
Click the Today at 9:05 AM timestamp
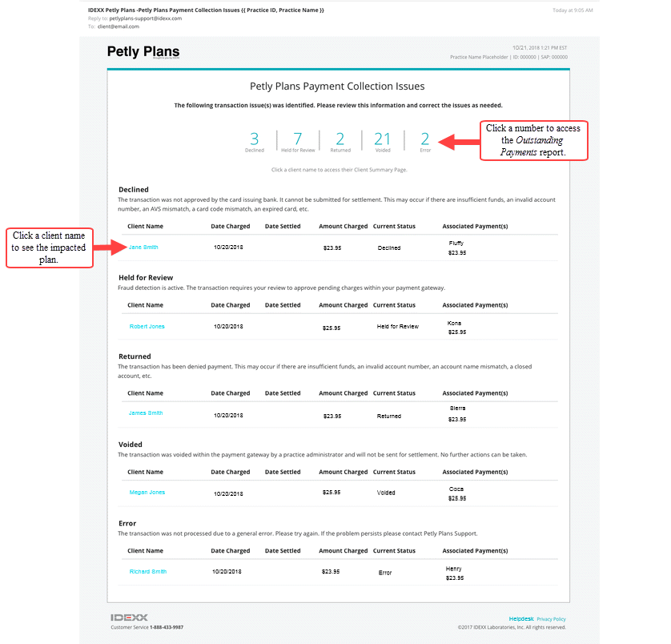click(573, 10)
